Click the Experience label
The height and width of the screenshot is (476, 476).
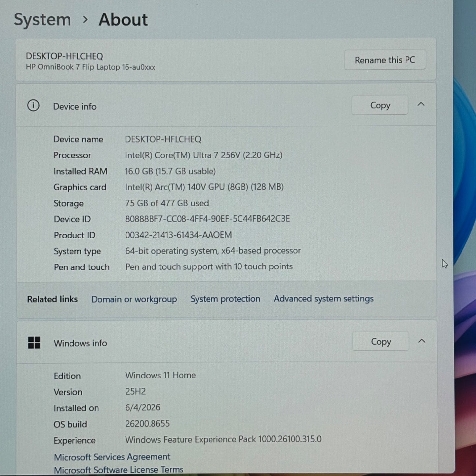pos(74,440)
